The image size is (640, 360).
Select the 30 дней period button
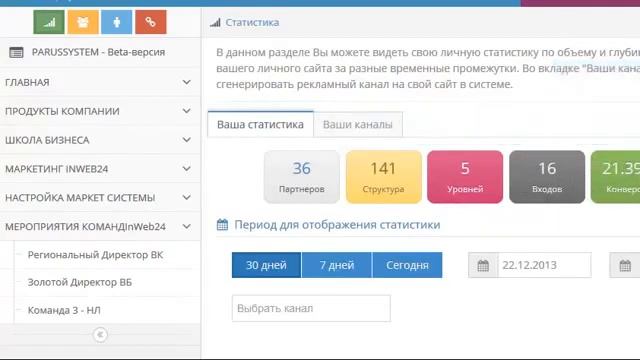(266, 265)
